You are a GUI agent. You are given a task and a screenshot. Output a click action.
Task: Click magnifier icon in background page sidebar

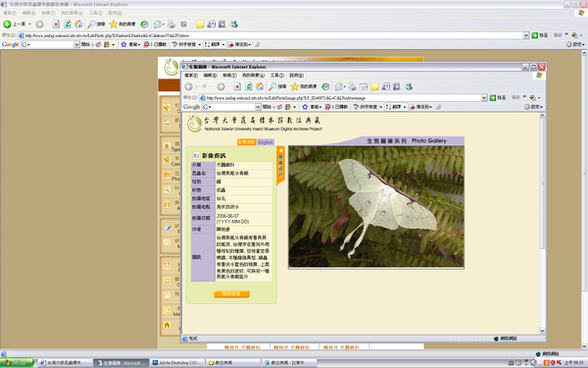pyautogui.click(x=167, y=189)
